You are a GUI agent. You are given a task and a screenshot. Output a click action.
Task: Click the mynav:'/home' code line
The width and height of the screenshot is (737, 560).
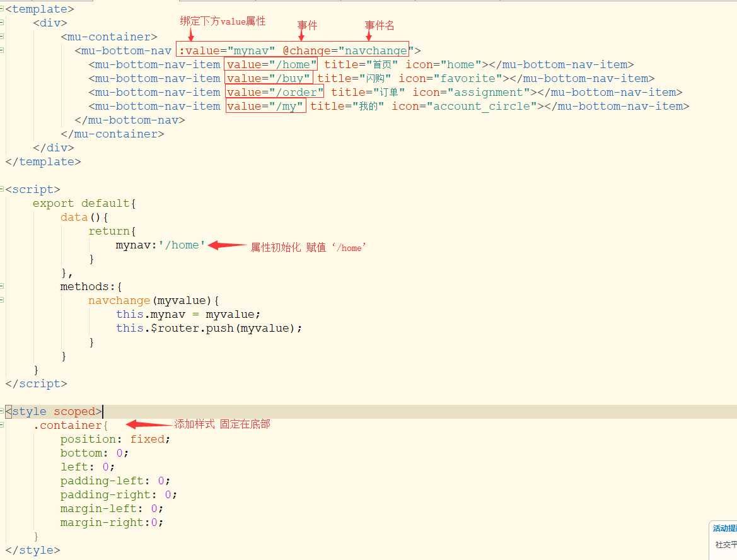click(161, 245)
